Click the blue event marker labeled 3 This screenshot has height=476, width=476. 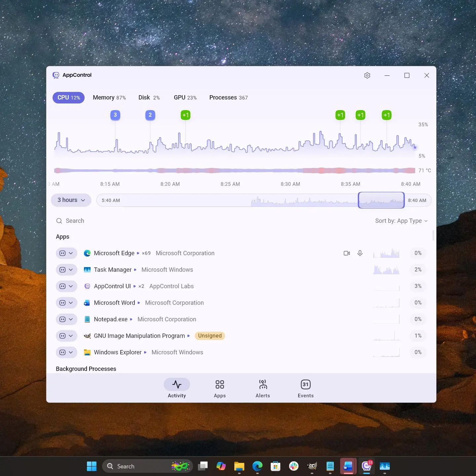pos(115,115)
